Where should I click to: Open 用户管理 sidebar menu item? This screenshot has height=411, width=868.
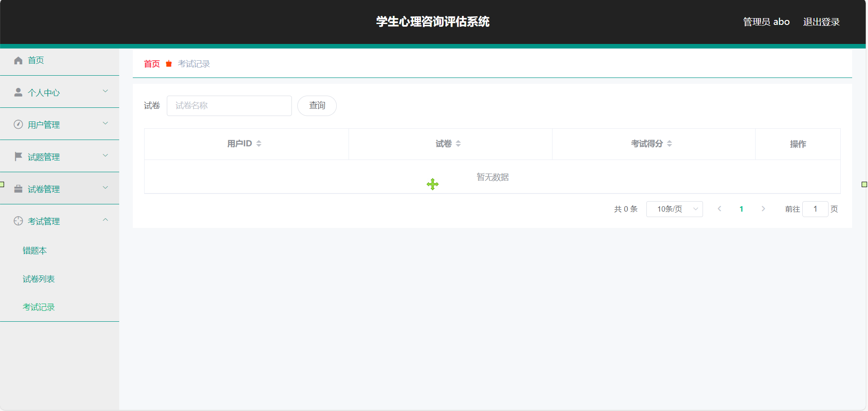59,125
